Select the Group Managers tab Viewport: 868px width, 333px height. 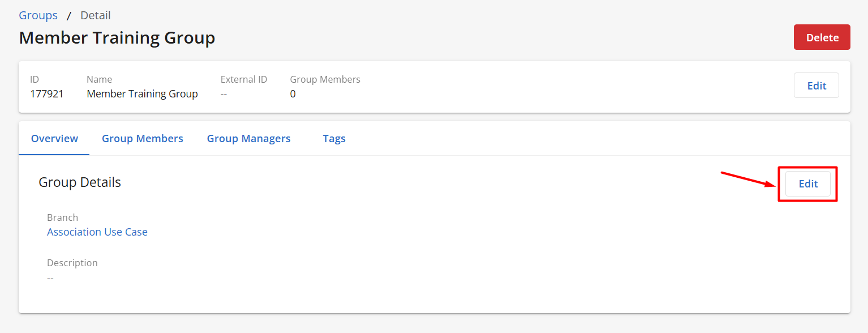(248, 138)
